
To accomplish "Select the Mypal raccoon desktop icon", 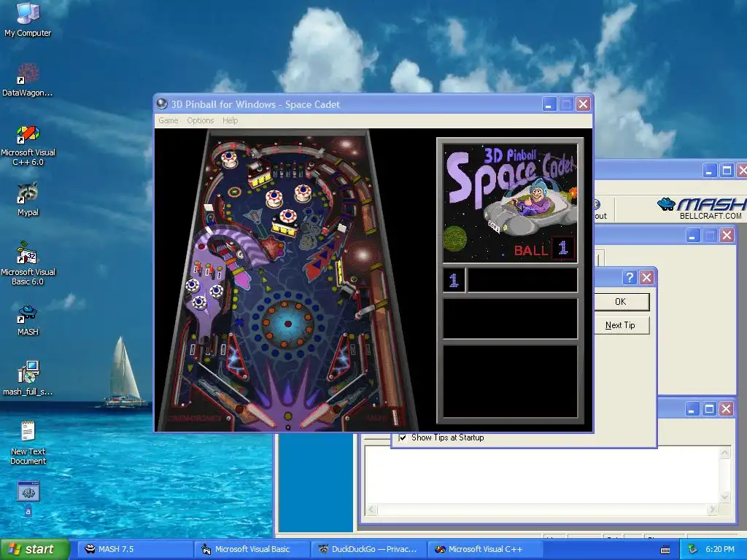I will tap(28, 199).
